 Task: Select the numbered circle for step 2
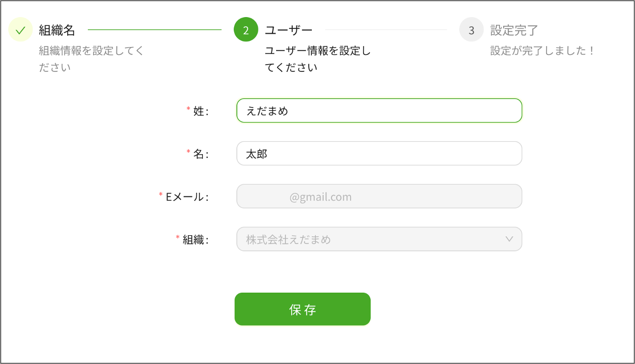246,29
